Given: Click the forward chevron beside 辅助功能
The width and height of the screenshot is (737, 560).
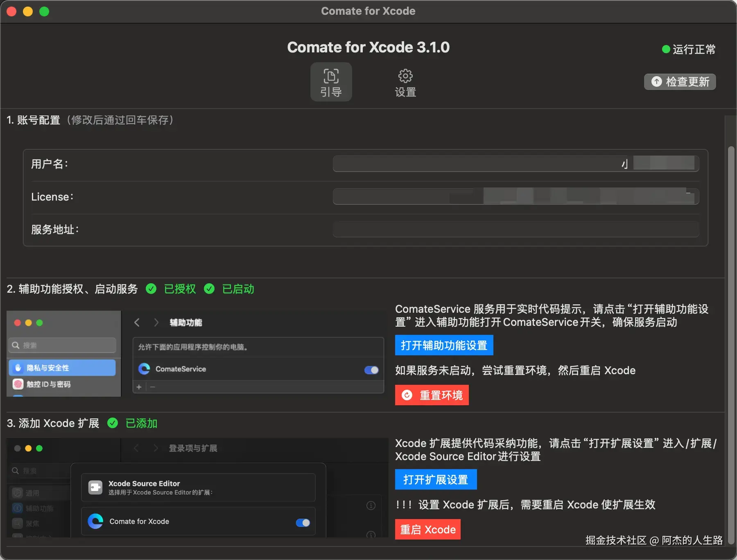Looking at the screenshot, I should click(x=156, y=323).
